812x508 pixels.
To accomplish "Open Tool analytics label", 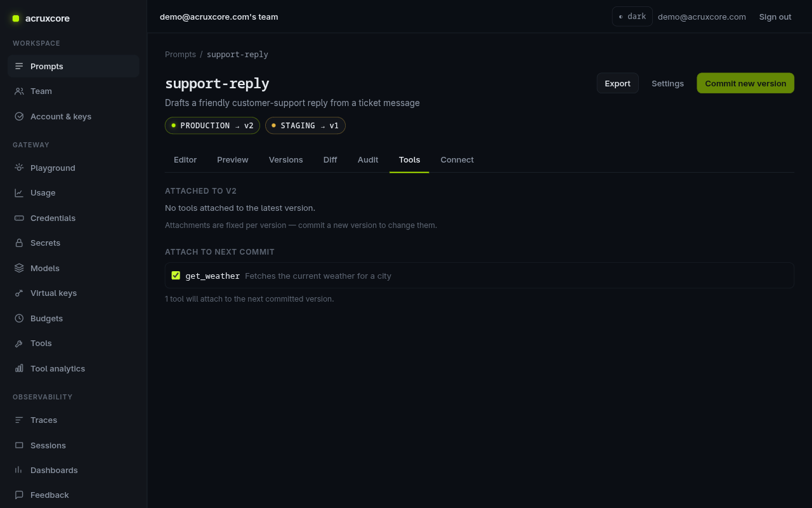I will point(58,368).
